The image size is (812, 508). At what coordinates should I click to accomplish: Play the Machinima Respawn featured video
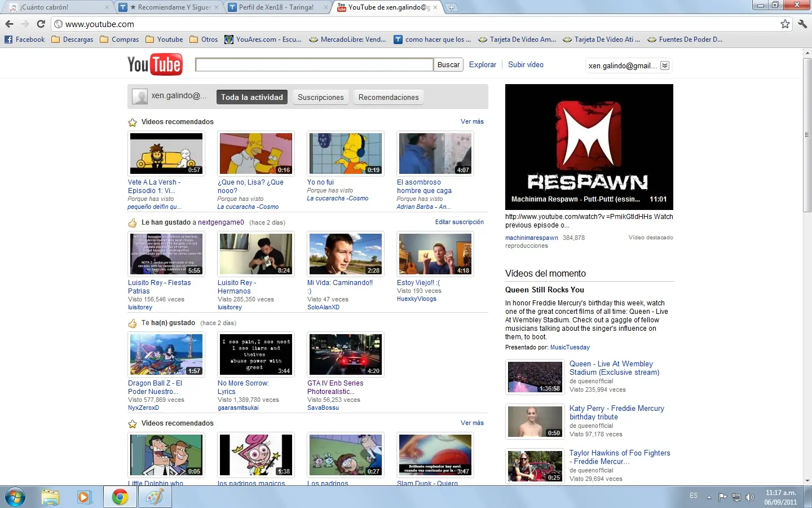(589, 147)
